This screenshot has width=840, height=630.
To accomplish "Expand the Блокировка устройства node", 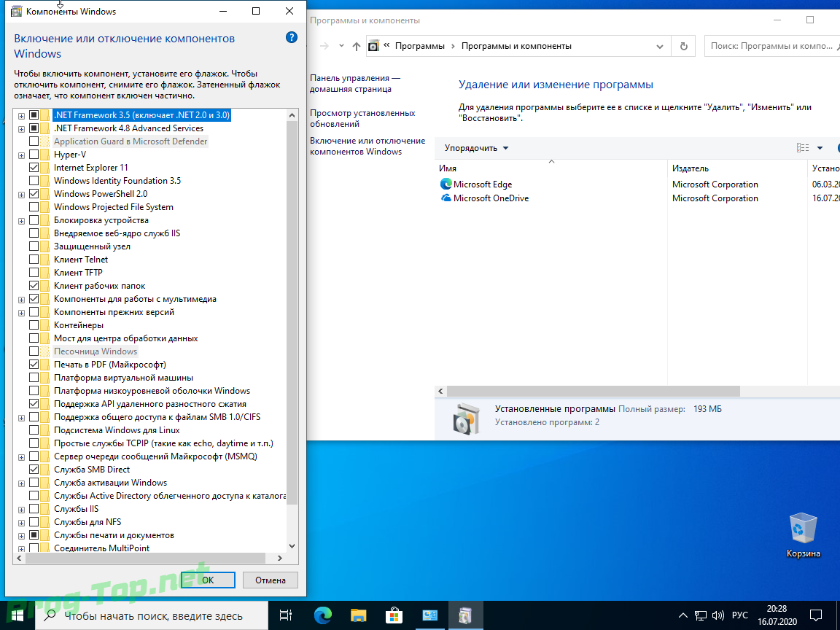I will [21, 221].
